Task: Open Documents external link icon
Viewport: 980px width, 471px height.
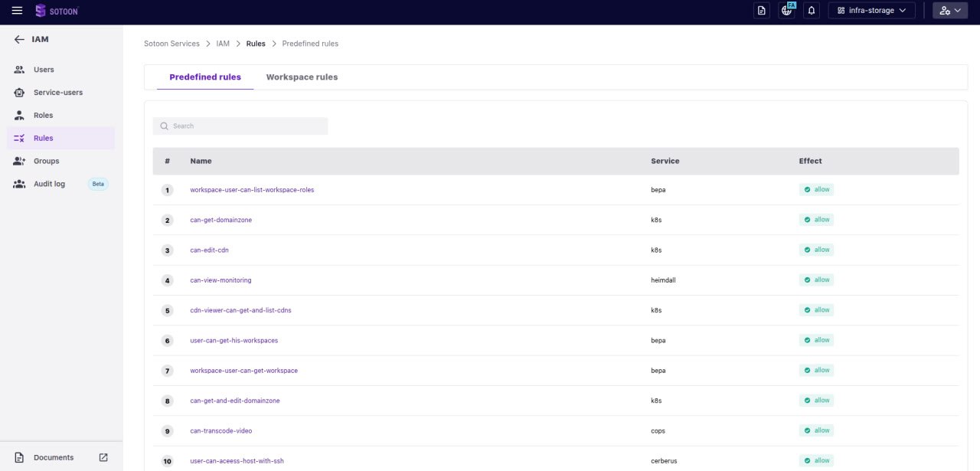Action: tap(103, 457)
